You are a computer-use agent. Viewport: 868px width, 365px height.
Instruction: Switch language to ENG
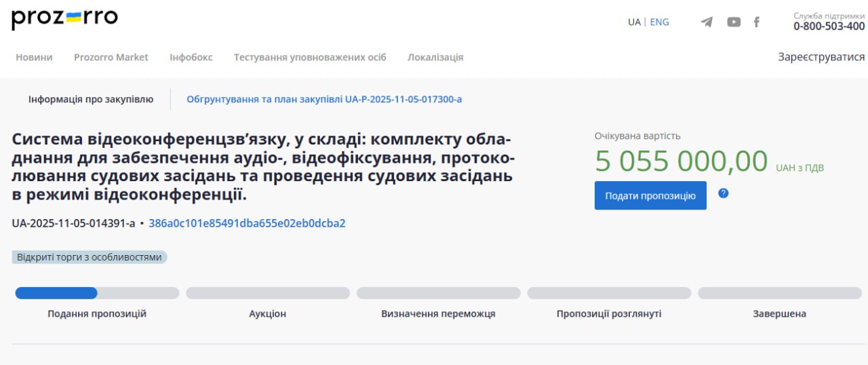point(659,22)
